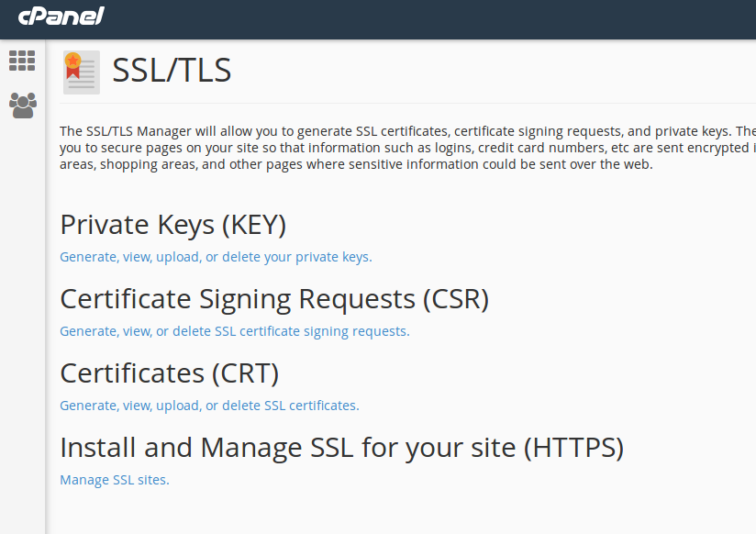Open the 'Generate, view, upload, or delete your private keys' link
The height and width of the screenshot is (534, 756).
point(216,257)
